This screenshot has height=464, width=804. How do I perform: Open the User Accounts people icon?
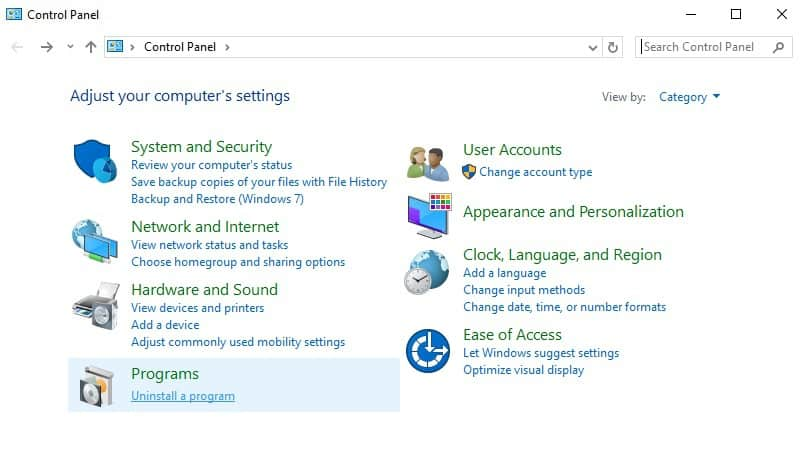(x=428, y=164)
